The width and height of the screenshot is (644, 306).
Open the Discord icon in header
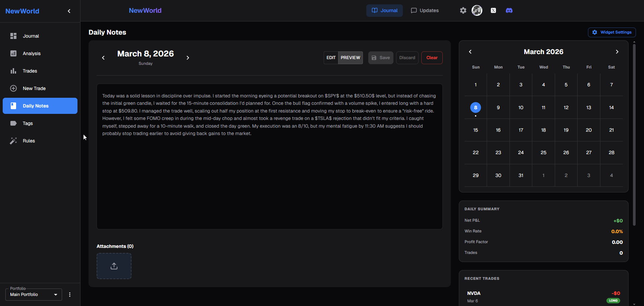click(509, 10)
